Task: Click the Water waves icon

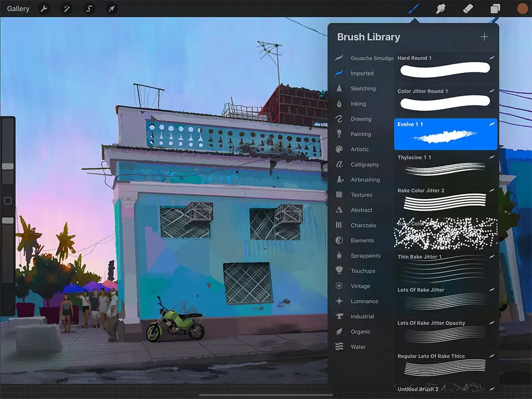Action: tap(339, 346)
